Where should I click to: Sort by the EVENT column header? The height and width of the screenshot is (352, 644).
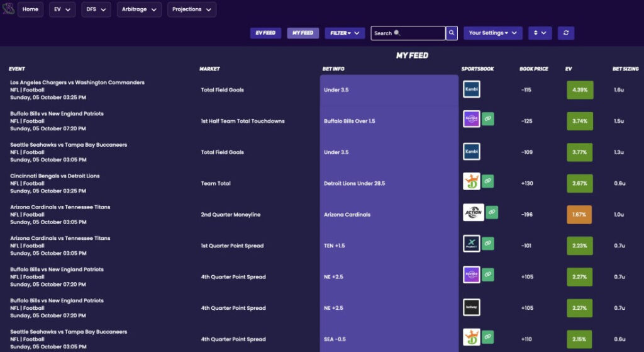click(x=17, y=69)
